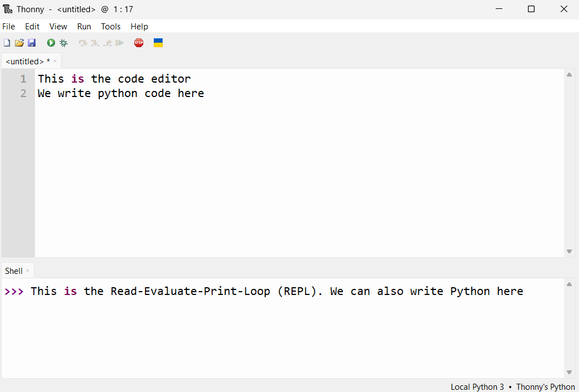This screenshot has width=579, height=392.
Task: Save the current script
Action: click(x=32, y=43)
